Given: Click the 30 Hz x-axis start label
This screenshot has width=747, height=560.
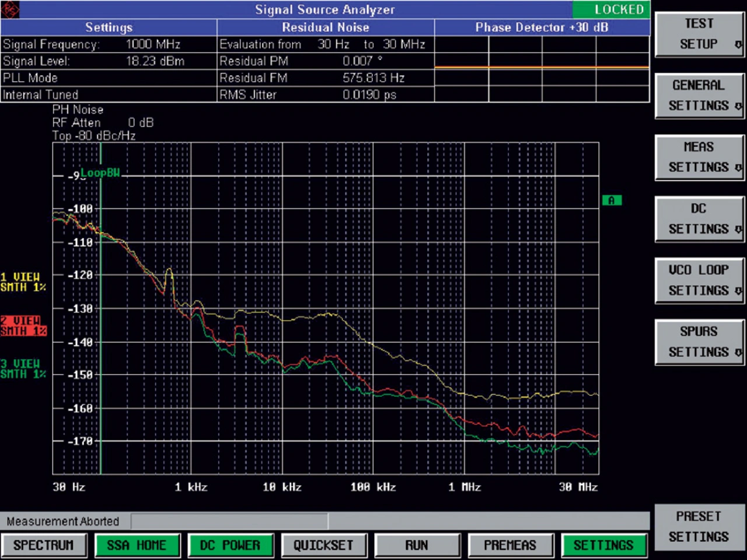Looking at the screenshot, I should coord(69,487).
